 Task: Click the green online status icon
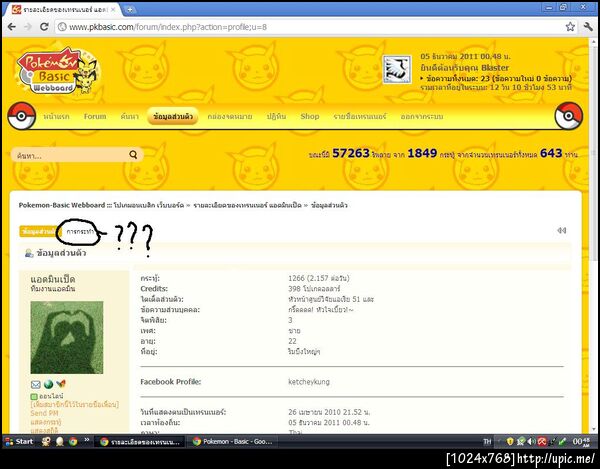pos(34,396)
